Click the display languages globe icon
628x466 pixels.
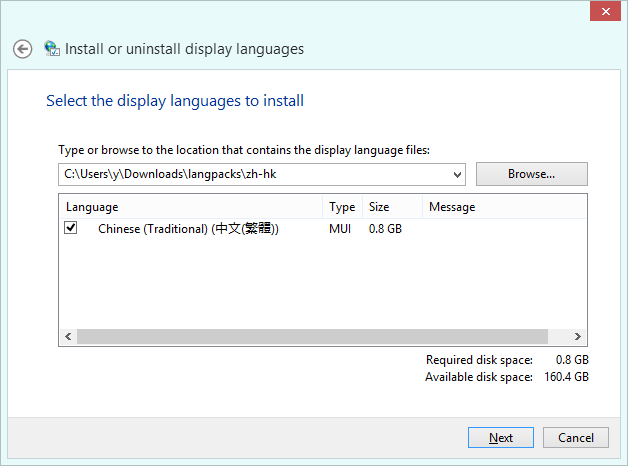[x=52, y=48]
